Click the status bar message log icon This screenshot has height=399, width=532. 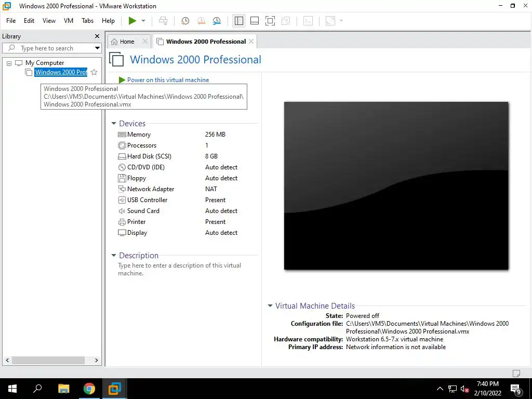coord(516,373)
